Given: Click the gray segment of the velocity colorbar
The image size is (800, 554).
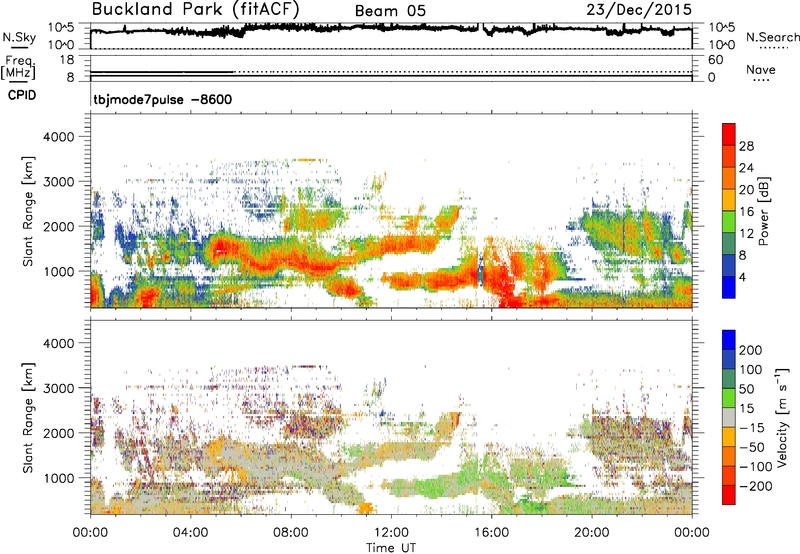Looking at the screenshot, I should (x=729, y=417).
